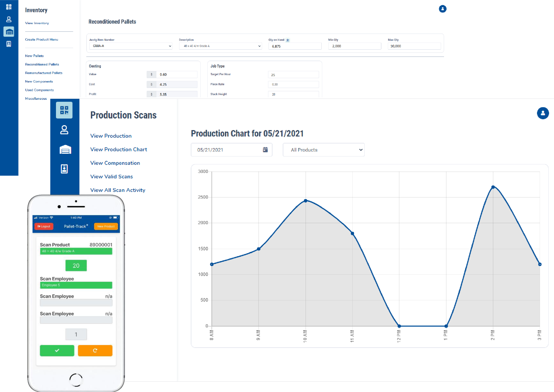Tap the orange refresh button on phone
The height and width of the screenshot is (392, 554).
[95, 350]
